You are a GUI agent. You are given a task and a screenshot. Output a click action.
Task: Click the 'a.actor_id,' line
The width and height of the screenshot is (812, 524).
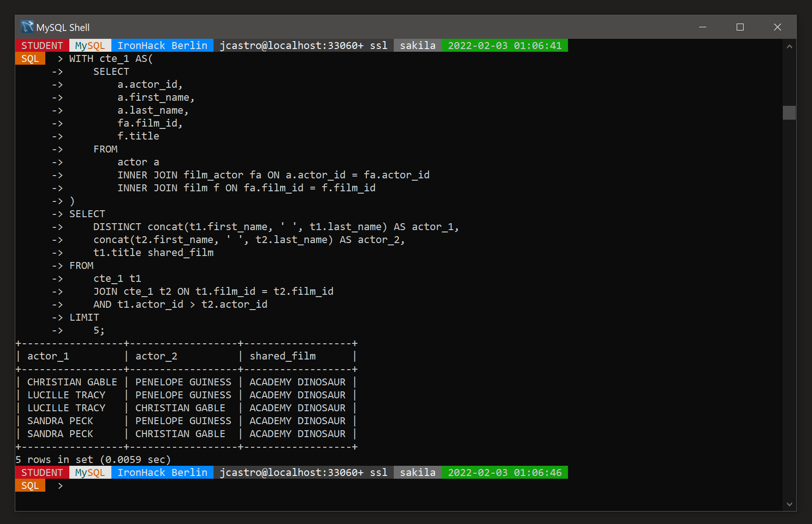(x=150, y=85)
